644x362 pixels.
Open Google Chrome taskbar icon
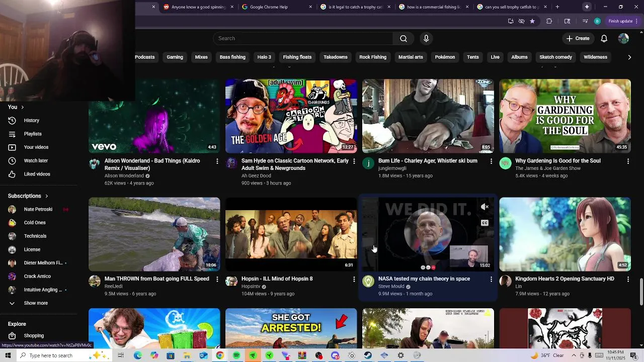click(x=220, y=355)
